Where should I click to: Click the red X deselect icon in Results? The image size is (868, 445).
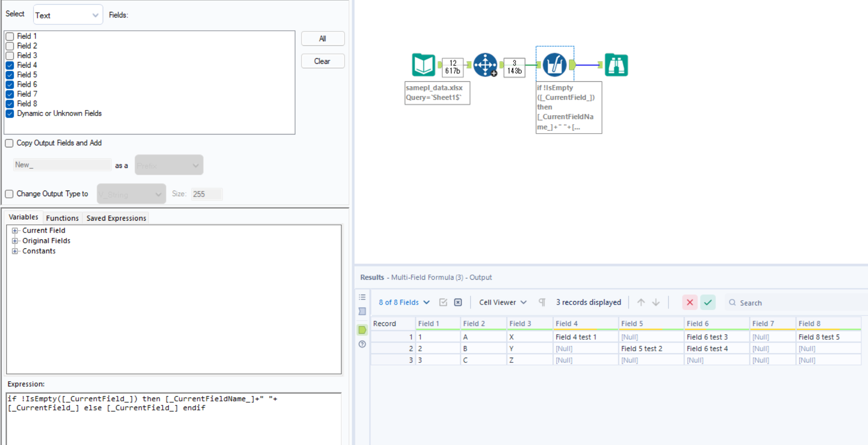689,302
